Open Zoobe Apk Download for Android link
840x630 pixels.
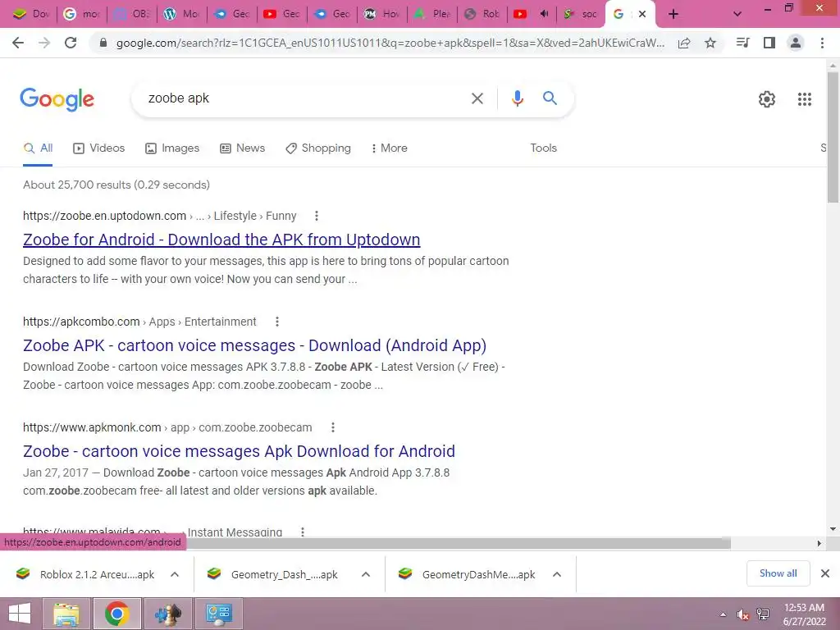point(239,451)
